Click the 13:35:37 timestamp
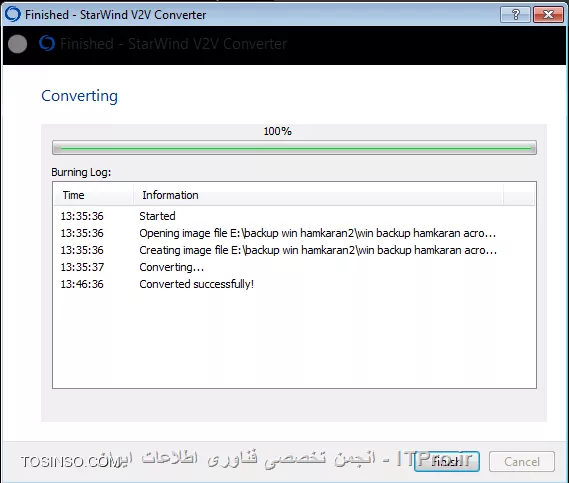Image resolution: width=569 pixels, height=483 pixels. tap(82, 267)
